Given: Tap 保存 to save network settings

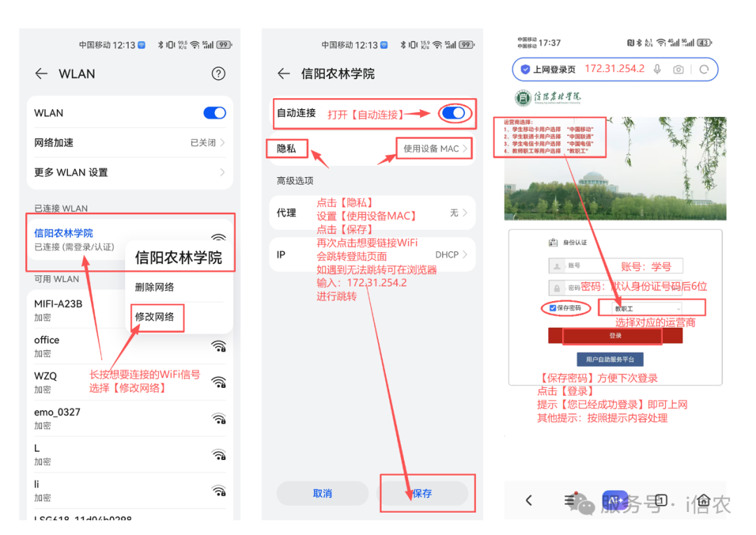Looking at the screenshot, I should pyautogui.click(x=422, y=494).
